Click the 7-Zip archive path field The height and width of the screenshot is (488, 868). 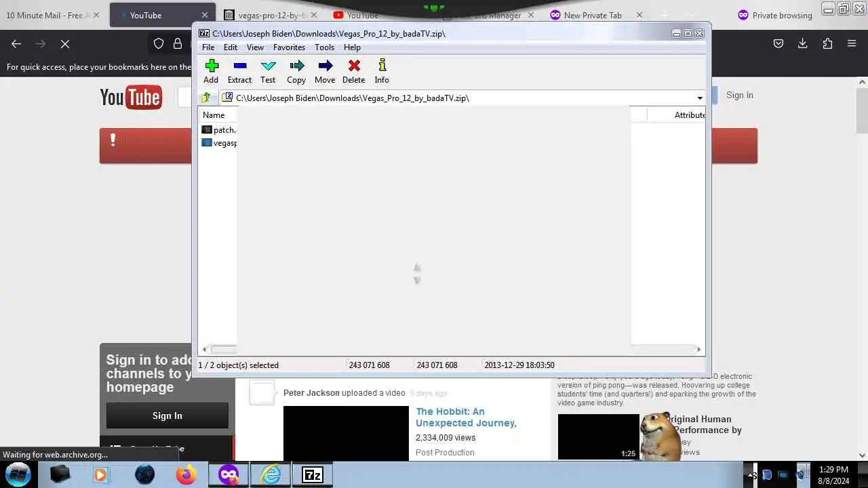click(458, 98)
